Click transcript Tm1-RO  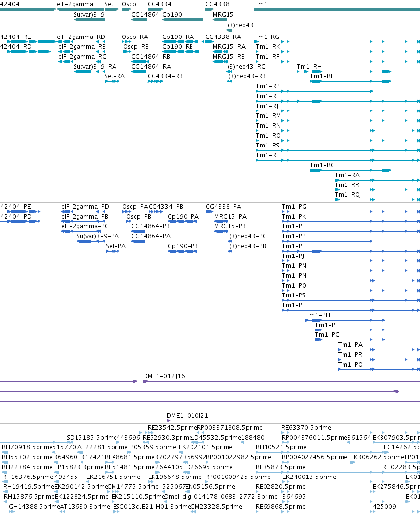tap(268, 135)
